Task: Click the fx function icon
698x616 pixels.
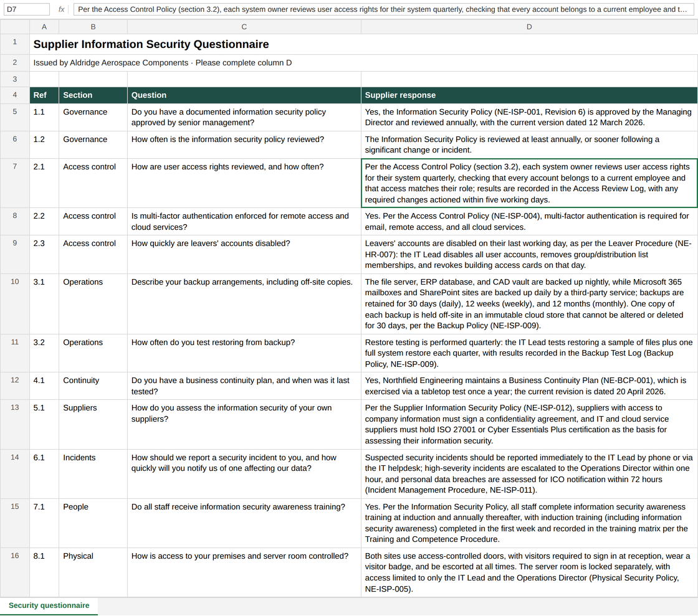Action: pos(62,9)
